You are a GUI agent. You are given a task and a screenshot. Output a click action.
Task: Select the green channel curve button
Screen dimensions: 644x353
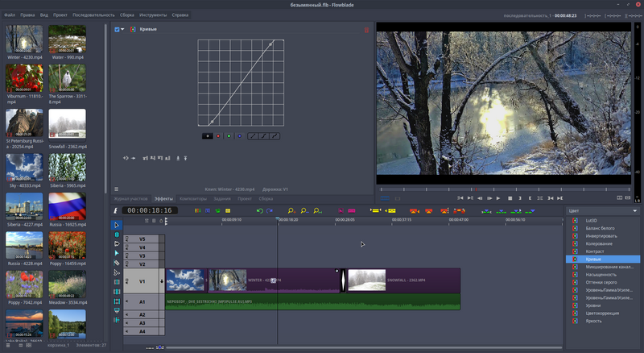coord(229,136)
